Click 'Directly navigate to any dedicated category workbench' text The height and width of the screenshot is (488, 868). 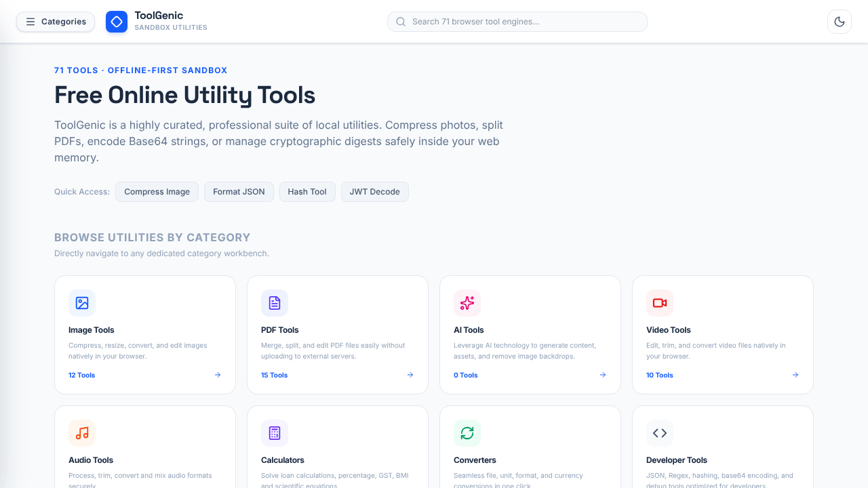point(161,253)
